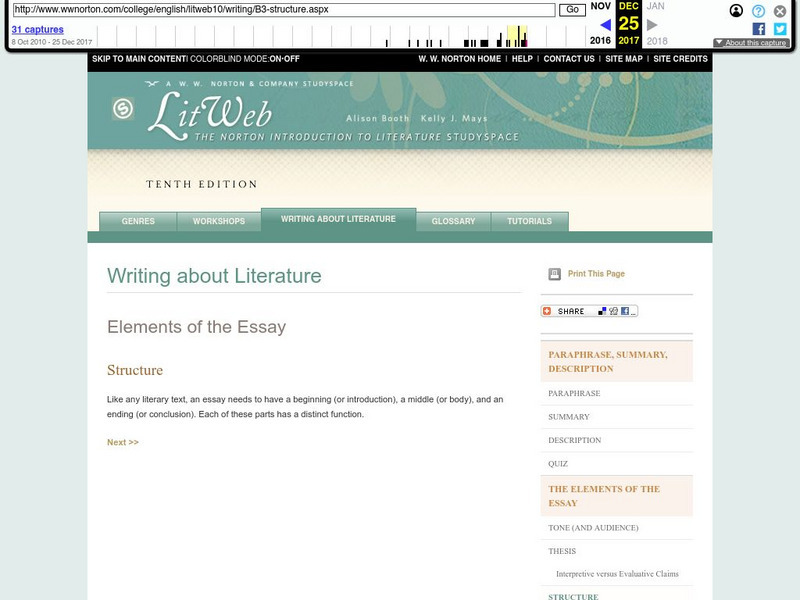Share the capture on Twitter
The height and width of the screenshot is (600, 800).
click(x=780, y=29)
